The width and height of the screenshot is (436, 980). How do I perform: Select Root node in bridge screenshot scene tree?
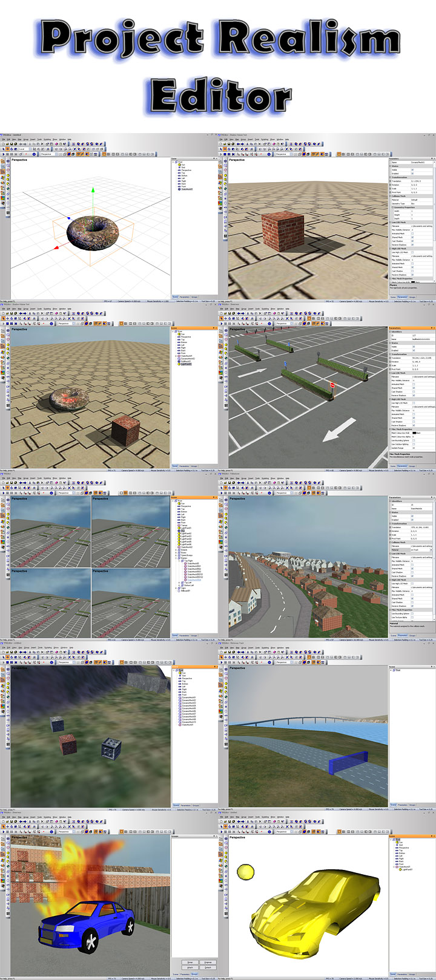click(398, 670)
